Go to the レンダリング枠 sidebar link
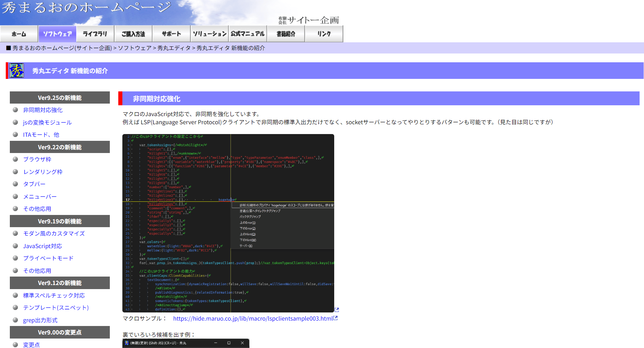This screenshot has height=348, width=644. tap(43, 172)
